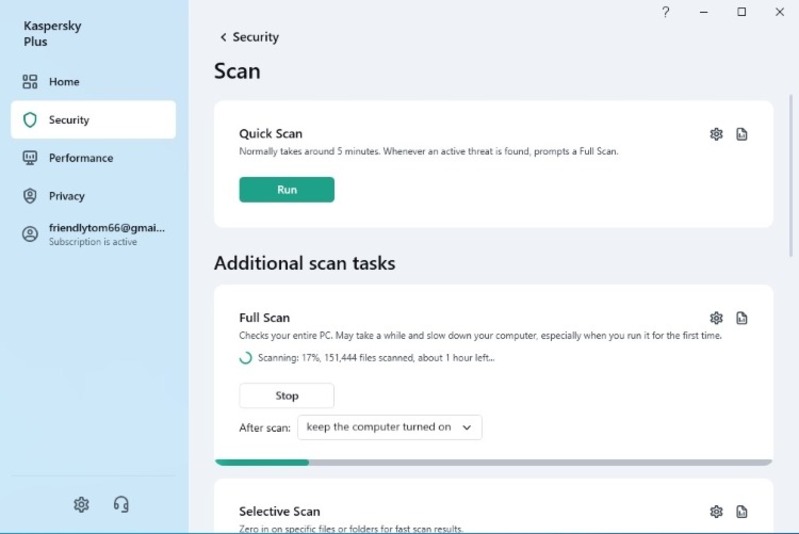Click 'Subscription is active' text
Image resolution: width=799 pixels, height=534 pixels.
93,242
